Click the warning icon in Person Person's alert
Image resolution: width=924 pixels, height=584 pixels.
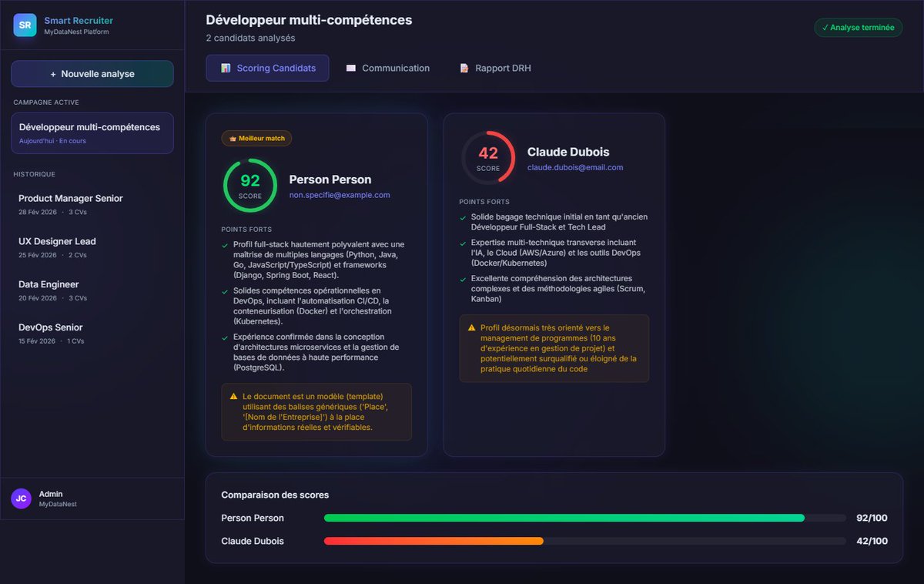click(234, 395)
